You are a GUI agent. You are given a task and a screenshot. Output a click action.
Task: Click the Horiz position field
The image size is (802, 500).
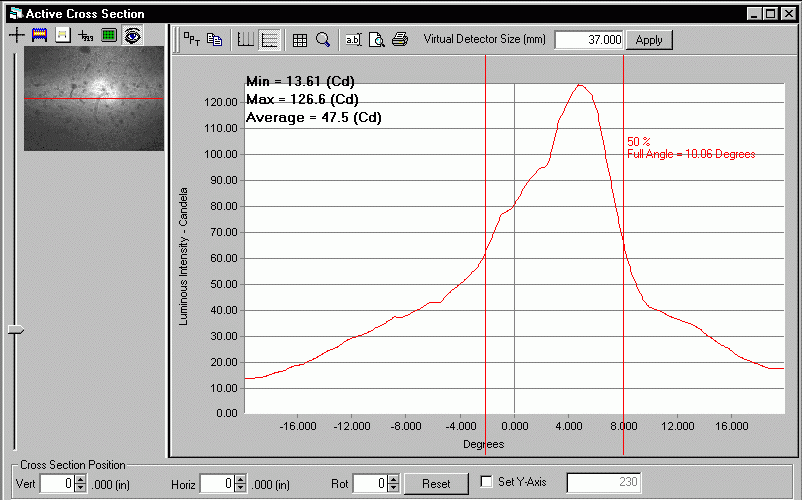(217, 484)
